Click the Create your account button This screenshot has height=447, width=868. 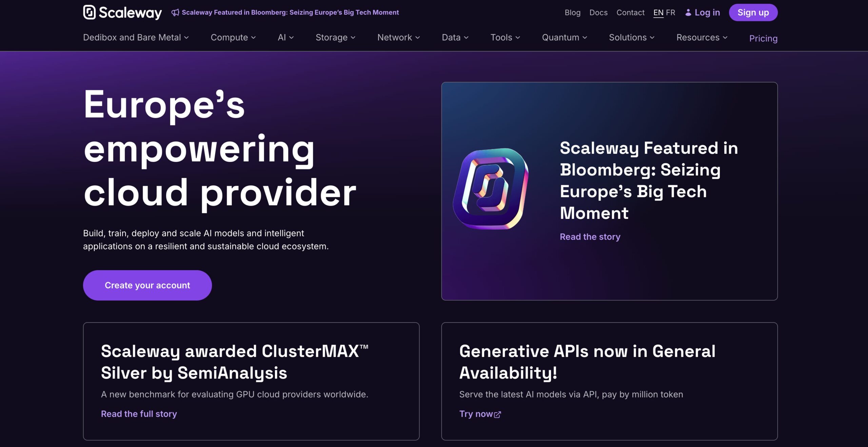click(147, 285)
